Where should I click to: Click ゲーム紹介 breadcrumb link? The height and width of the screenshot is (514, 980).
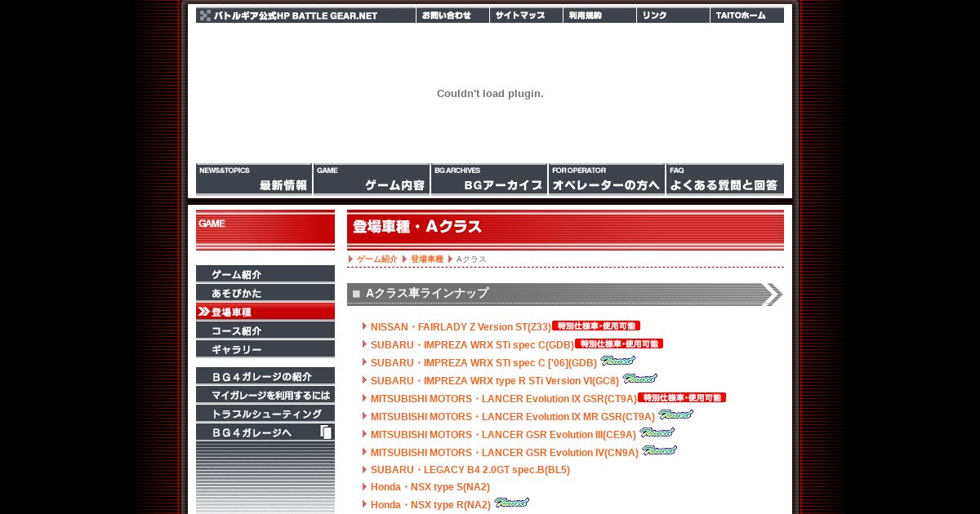[377, 259]
